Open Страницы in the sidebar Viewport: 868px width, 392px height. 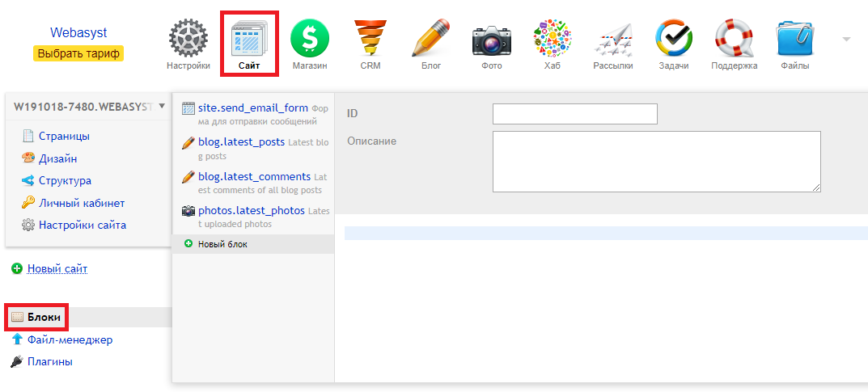[64, 136]
